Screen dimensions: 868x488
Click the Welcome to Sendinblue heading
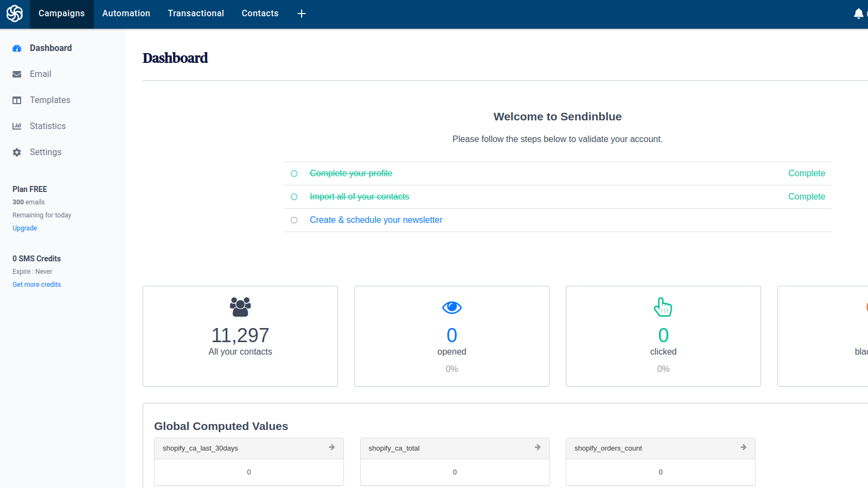pyautogui.click(x=558, y=117)
